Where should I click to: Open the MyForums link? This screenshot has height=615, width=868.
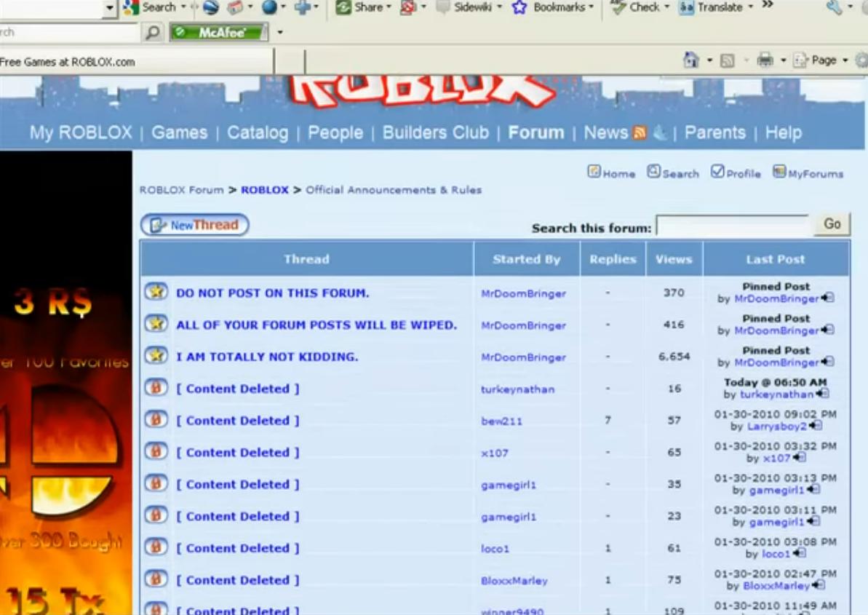pyautogui.click(x=808, y=172)
